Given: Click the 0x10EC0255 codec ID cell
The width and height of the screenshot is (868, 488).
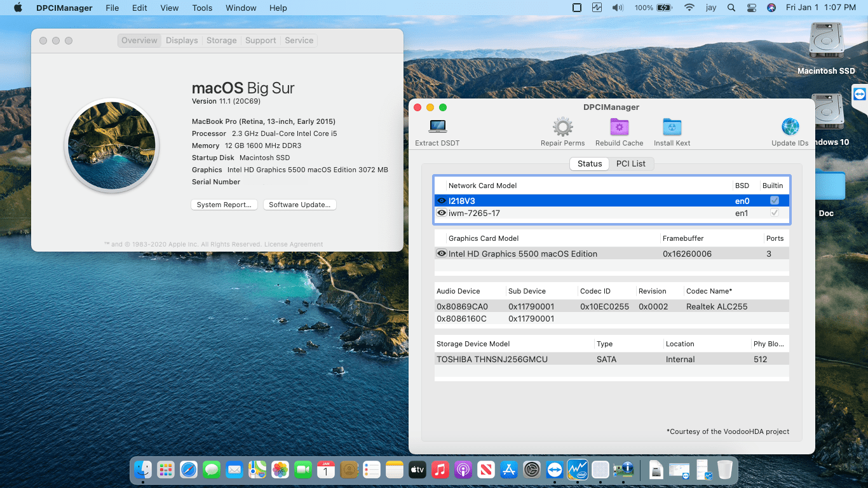Looking at the screenshot, I should point(604,306).
